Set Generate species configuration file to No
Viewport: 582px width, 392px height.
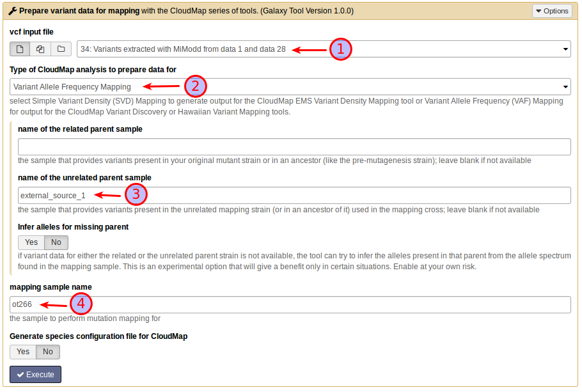48,352
